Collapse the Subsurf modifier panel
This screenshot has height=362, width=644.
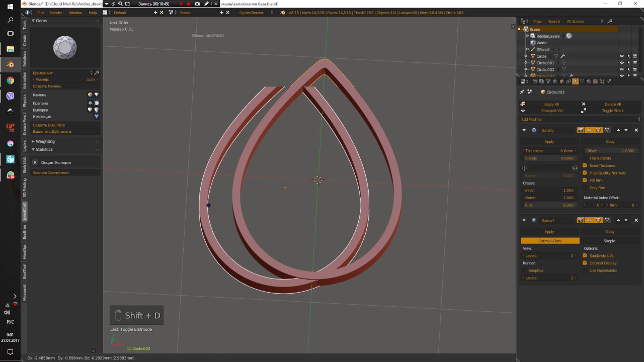(524, 220)
